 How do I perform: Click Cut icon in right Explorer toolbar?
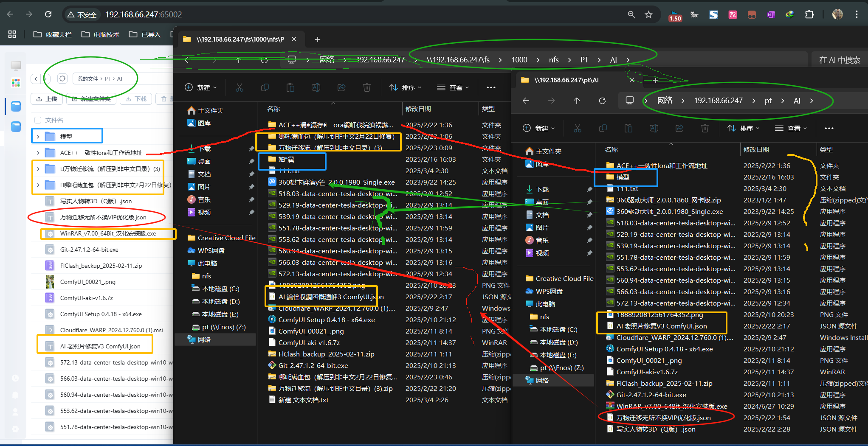578,128
